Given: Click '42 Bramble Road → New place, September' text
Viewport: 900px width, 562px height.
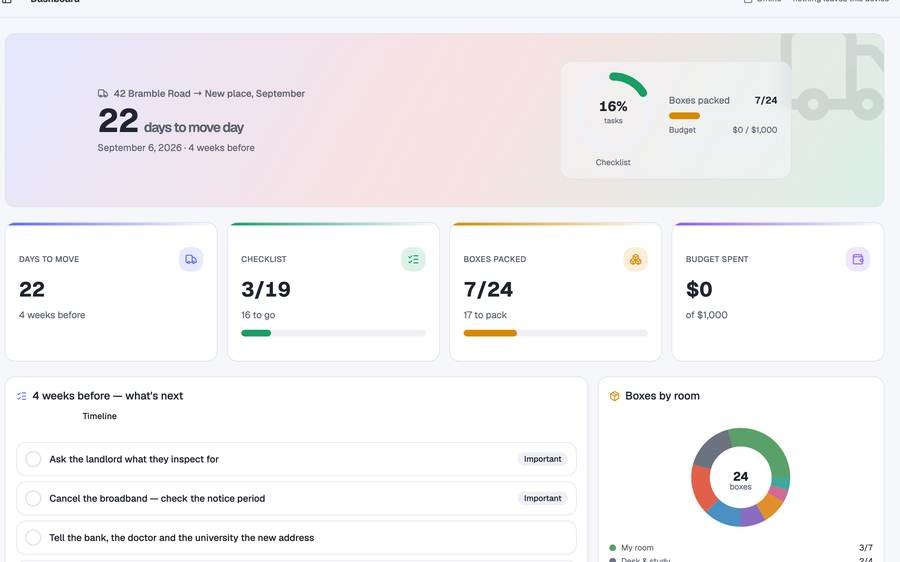Looking at the screenshot, I should pyautogui.click(x=209, y=94).
